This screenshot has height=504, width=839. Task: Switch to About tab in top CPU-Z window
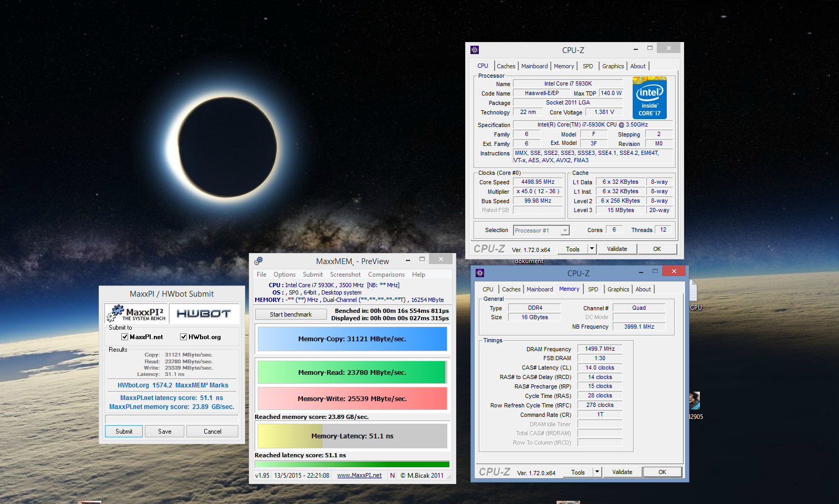click(638, 66)
